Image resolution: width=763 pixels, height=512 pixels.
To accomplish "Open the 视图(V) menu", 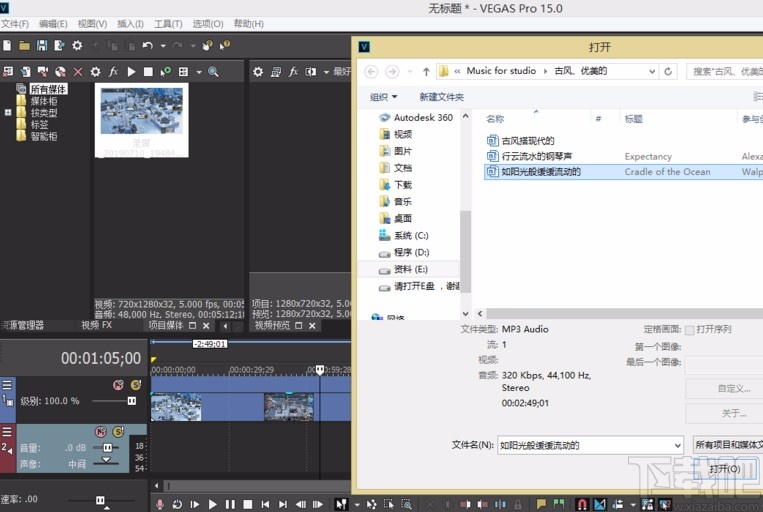I will [92, 23].
